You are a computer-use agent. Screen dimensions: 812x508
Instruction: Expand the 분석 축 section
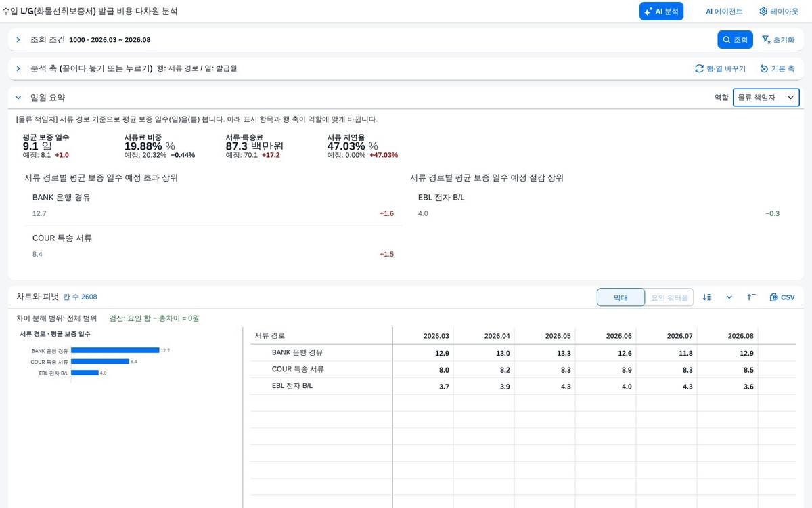point(18,68)
